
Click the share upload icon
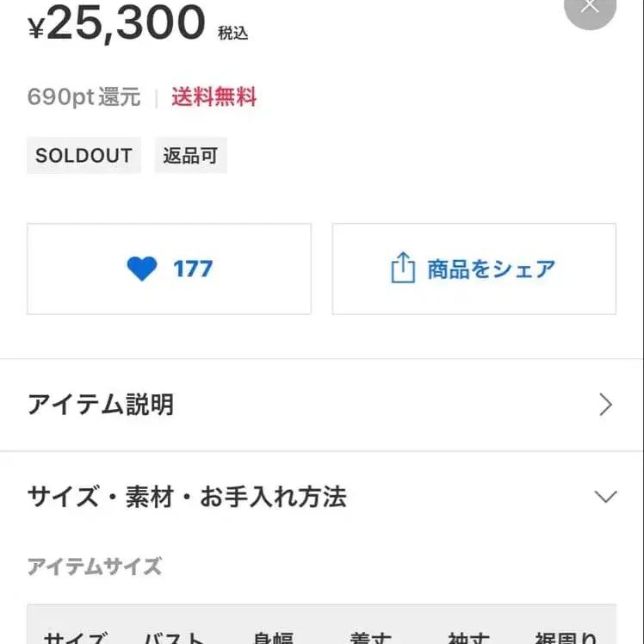(402, 269)
